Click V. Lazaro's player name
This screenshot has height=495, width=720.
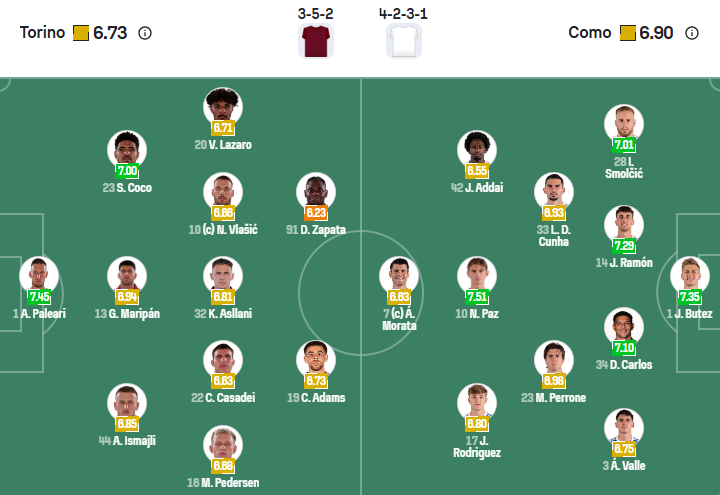[223, 145]
